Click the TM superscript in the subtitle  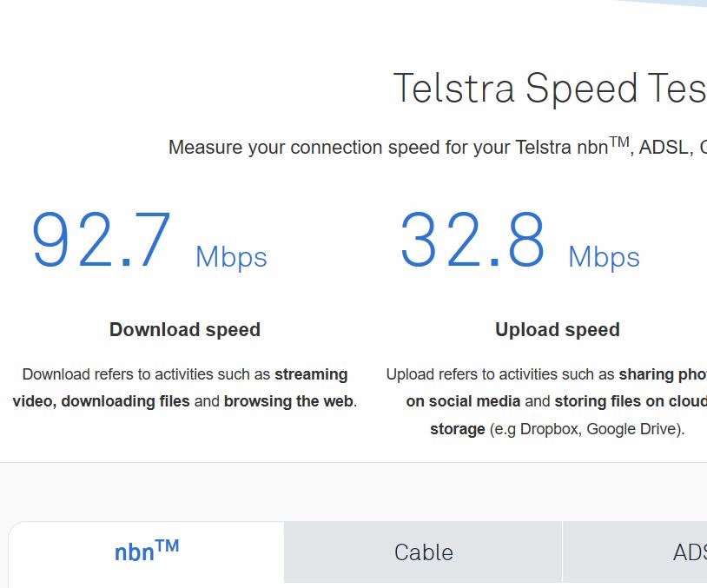(x=618, y=142)
